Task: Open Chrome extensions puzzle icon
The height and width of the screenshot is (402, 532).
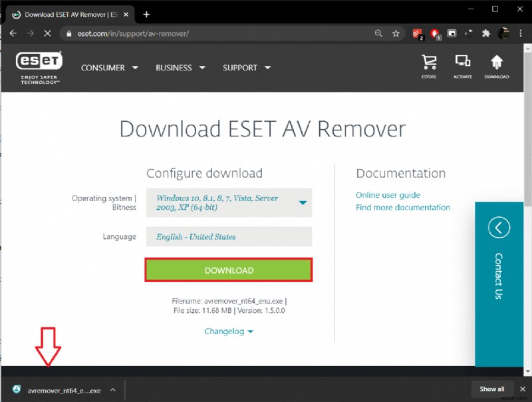Action: pyautogui.click(x=485, y=33)
